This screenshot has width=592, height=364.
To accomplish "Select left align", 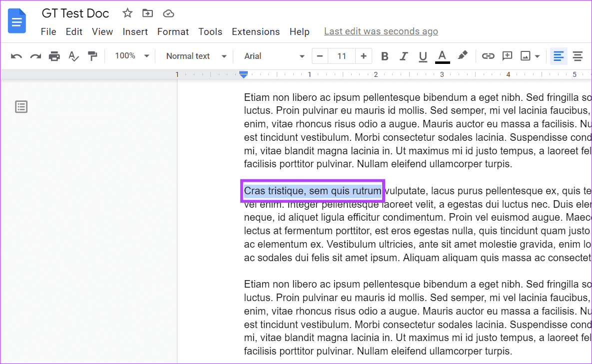I will [x=559, y=56].
